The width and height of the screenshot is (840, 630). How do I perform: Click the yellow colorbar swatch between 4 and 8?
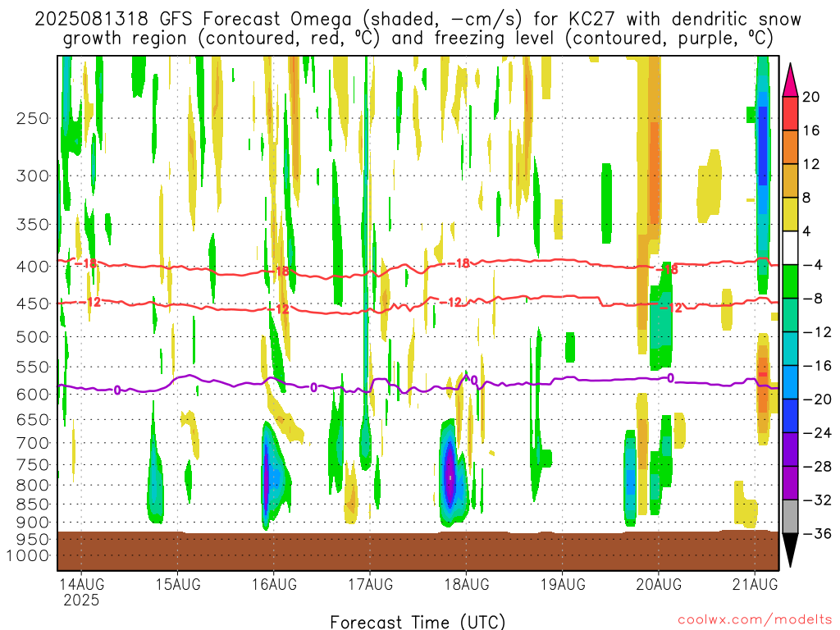pos(790,214)
